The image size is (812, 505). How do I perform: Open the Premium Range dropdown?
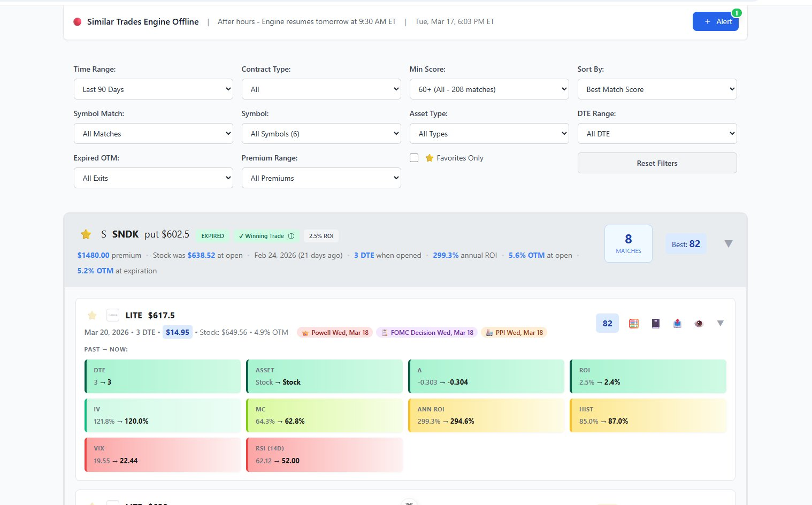point(321,178)
